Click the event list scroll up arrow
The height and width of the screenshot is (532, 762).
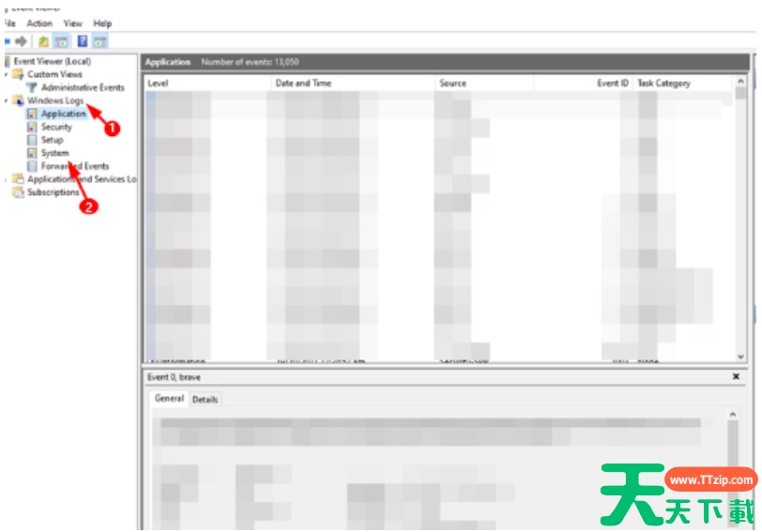[740, 82]
